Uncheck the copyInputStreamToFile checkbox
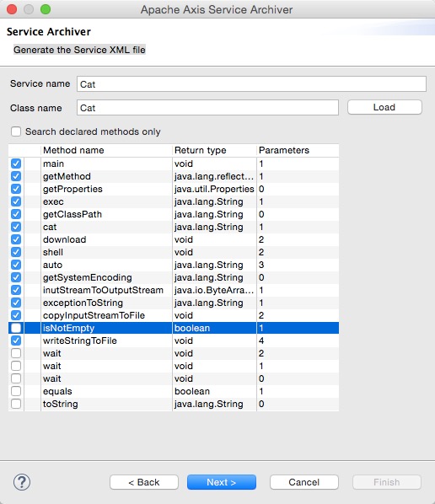Viewport: 435px width, 504px height. [x=16, y=315]
